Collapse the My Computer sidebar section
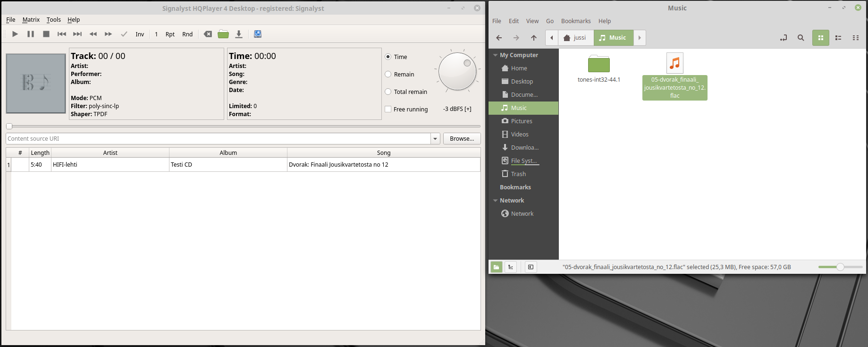This screenshot has height=347, width=868. pyautogui.click(x=495, y=55)
